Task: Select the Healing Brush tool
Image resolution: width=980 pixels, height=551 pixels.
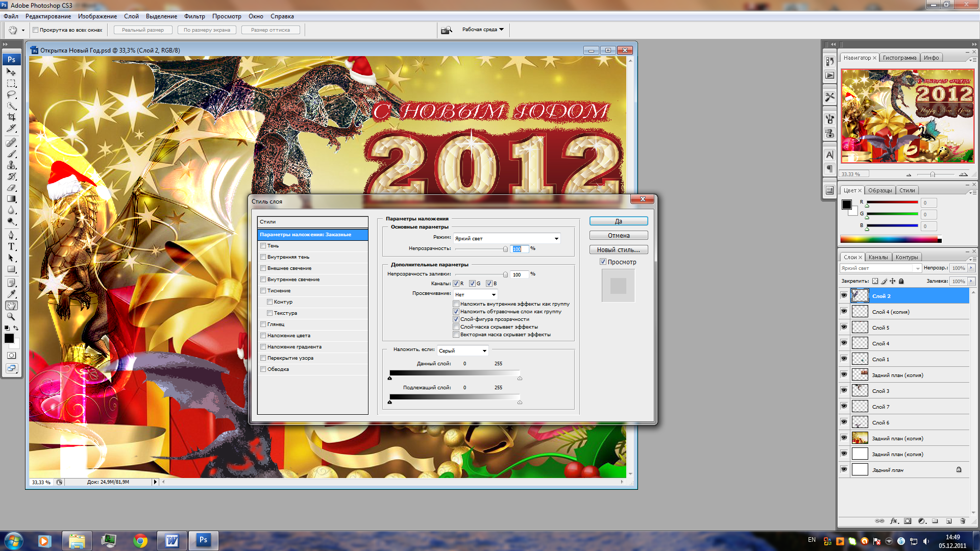Action: click(11, 142)
